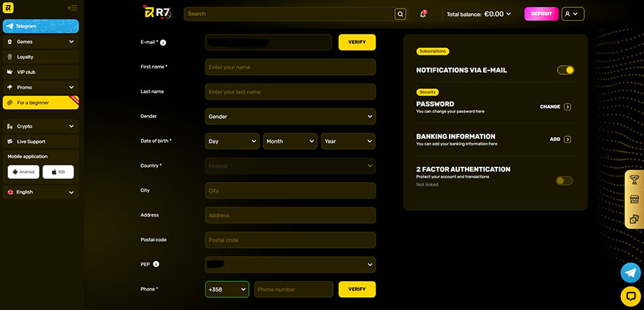Open the notifications bell
Image resolution: width=644 pixels, height=310 pixels.
(423, 14)
